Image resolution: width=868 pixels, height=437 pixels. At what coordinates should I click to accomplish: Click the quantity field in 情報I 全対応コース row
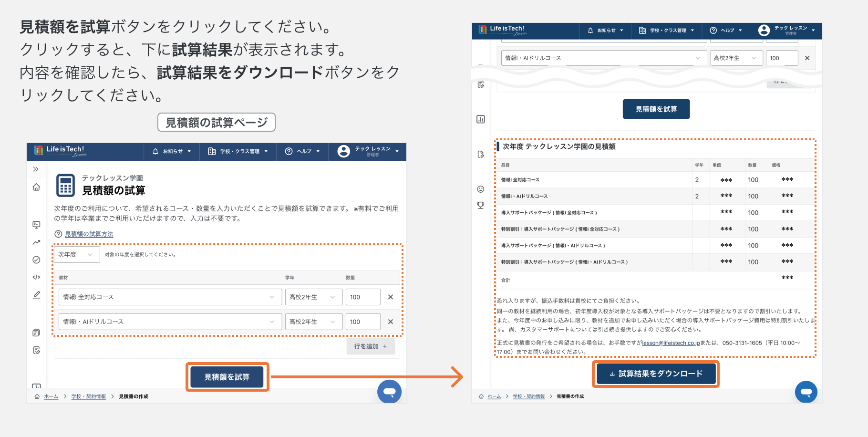pyautogui.click(x=363, y=297)
